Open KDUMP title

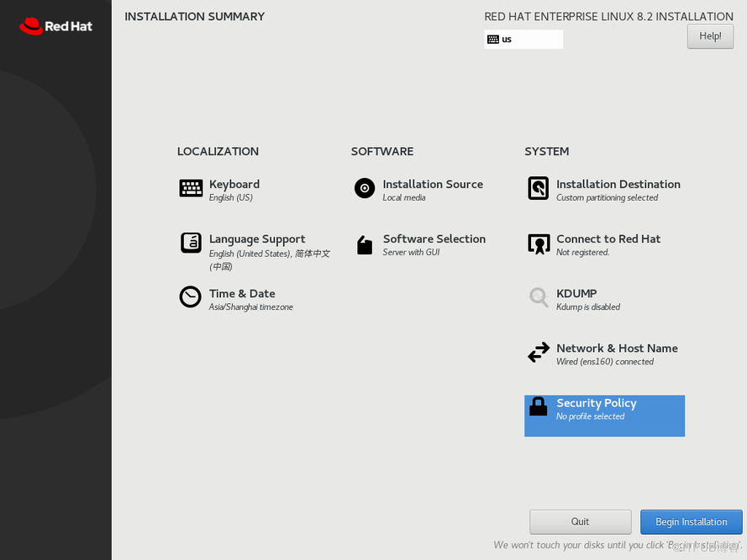pos(576,294)
